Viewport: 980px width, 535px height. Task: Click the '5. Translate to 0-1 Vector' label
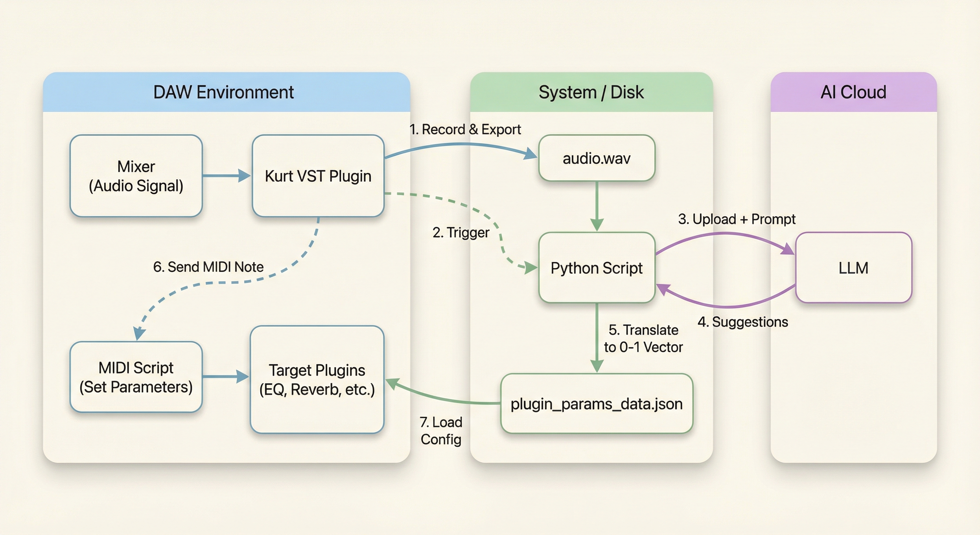coord(643,339)
